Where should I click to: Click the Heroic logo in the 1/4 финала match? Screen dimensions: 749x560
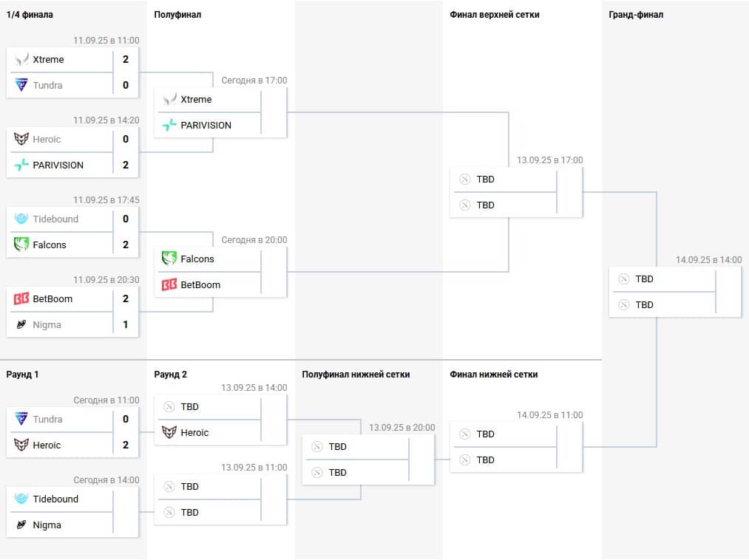pos(21,140)
